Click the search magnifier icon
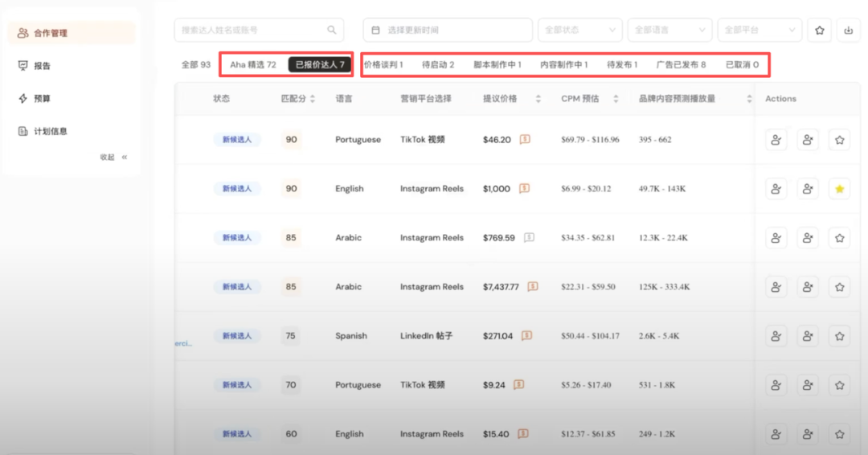Viewport: 868px width, 455px height. tap(332, 30)
